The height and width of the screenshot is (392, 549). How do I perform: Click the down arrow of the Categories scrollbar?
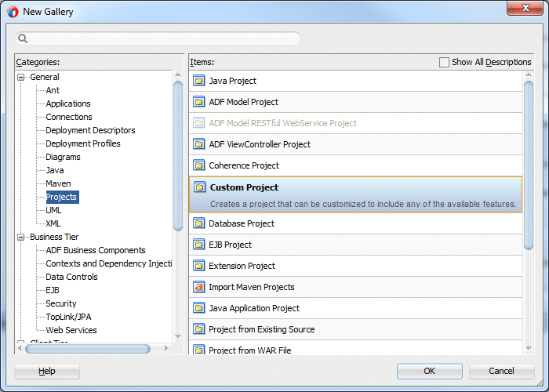(178, 336)
